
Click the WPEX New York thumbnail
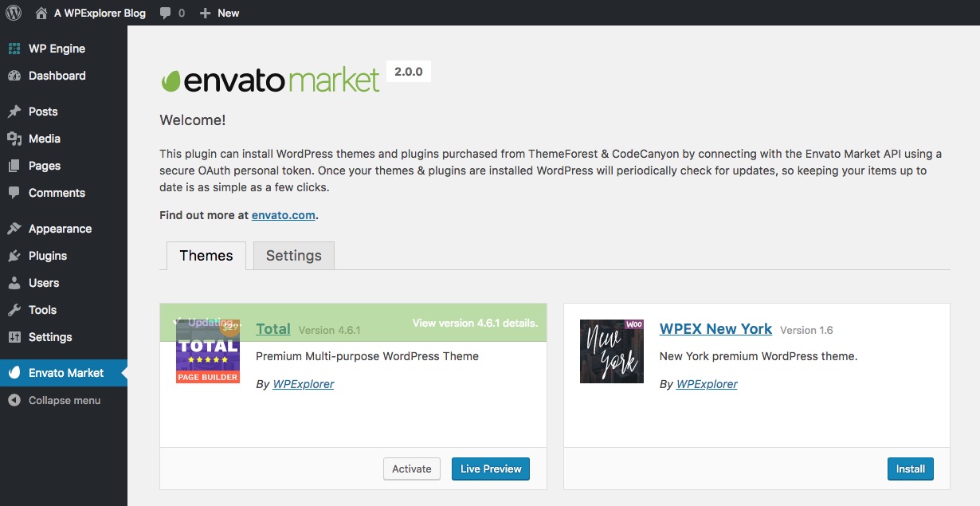pyautogui.click(x=612, y=351)
